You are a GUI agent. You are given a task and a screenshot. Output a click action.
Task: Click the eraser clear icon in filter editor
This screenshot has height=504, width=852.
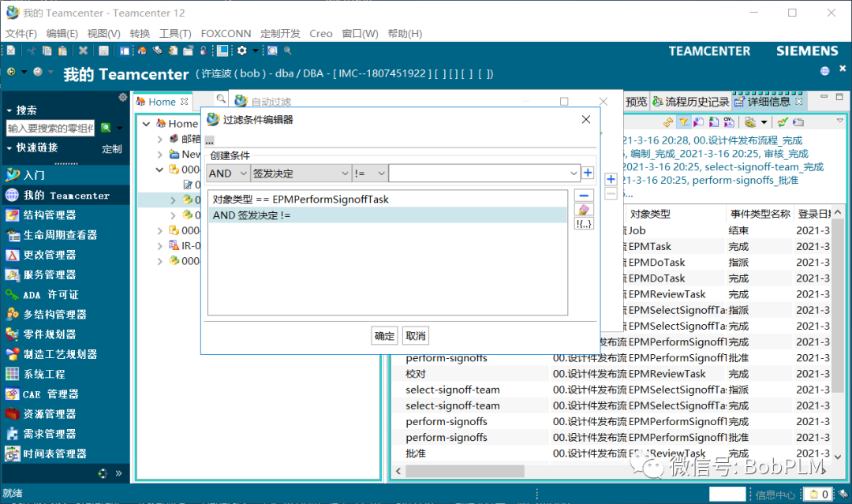[x=584, y=210]
